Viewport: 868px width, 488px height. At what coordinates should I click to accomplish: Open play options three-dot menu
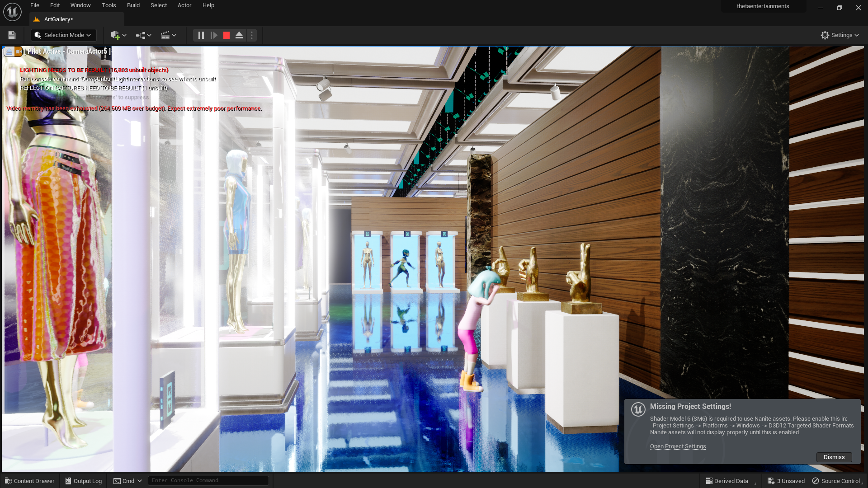pyautogui.click(x=252, y=35)
